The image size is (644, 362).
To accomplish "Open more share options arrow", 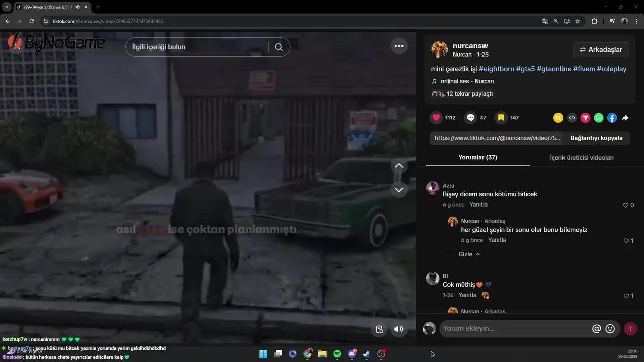I will coord(625,118).
